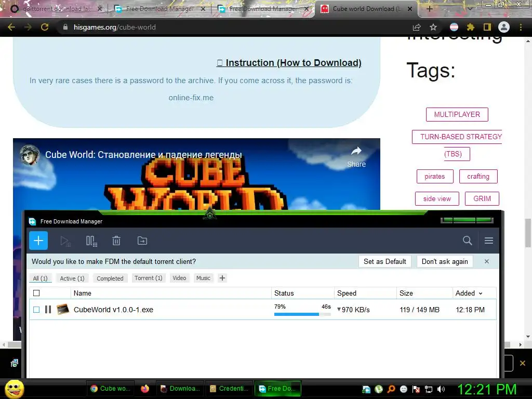The width and height of the screenshot is (532, 399).
Task: Click the uTorrent tray icon
Action: pos(379,389)
